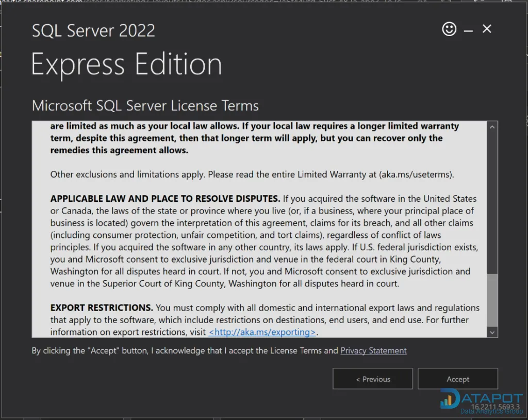The height and width of the screenshot is (420, 528).
Task: Accept the license terms
Action: click(458, 379)
